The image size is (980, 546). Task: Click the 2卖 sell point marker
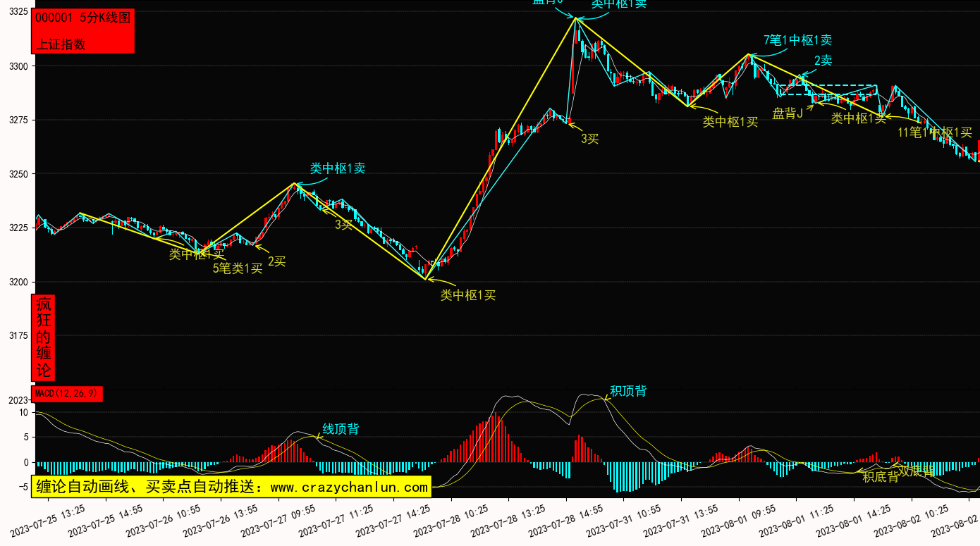tap(823, 61)
